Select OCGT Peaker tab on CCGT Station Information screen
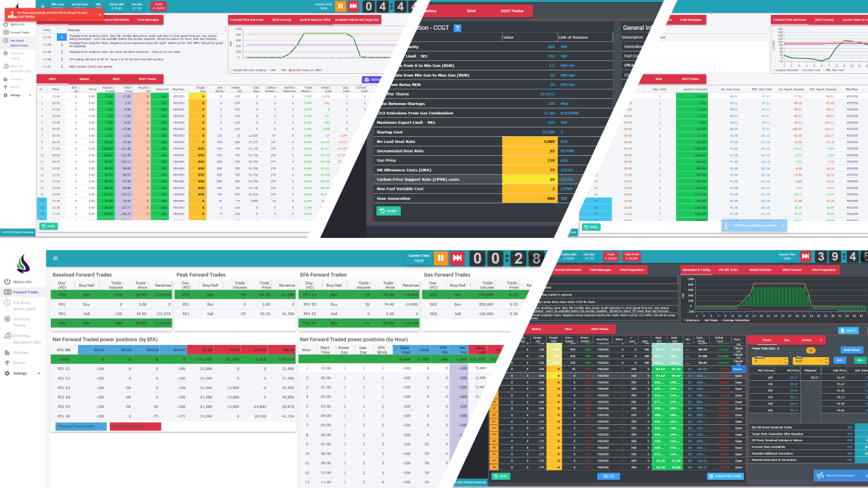Screen dimensions: 868x488 point(511,11)
